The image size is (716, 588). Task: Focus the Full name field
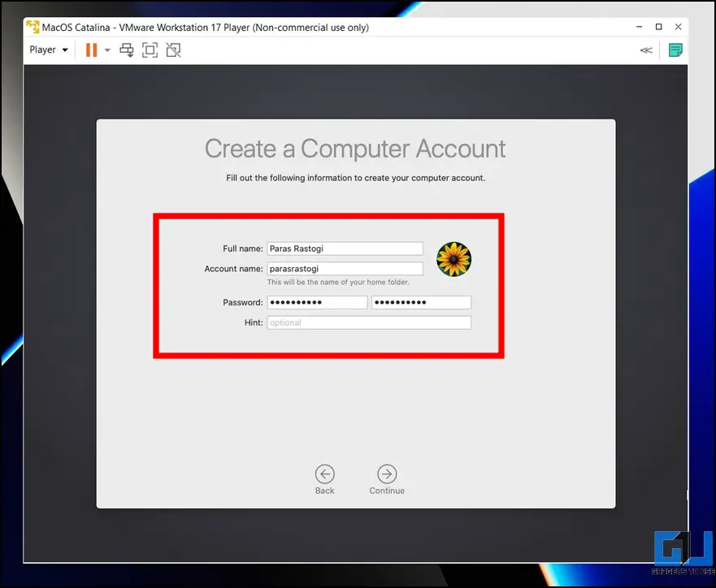tap(345, 249)
